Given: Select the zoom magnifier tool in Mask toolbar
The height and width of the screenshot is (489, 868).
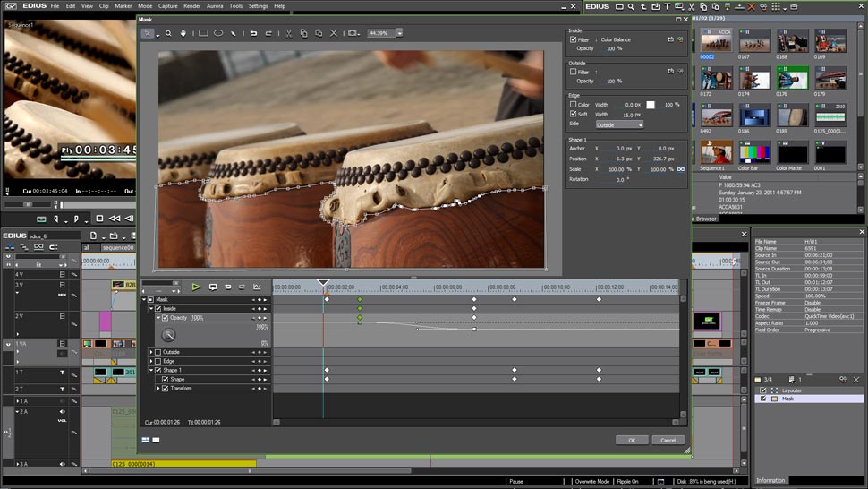Looking at the screenshot, I should coord(168,33).
